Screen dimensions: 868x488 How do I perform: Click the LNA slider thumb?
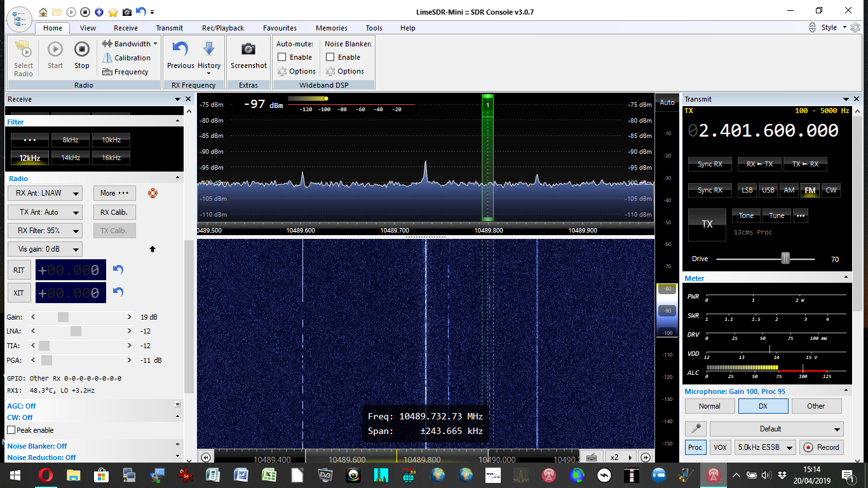tap(76, 331)
